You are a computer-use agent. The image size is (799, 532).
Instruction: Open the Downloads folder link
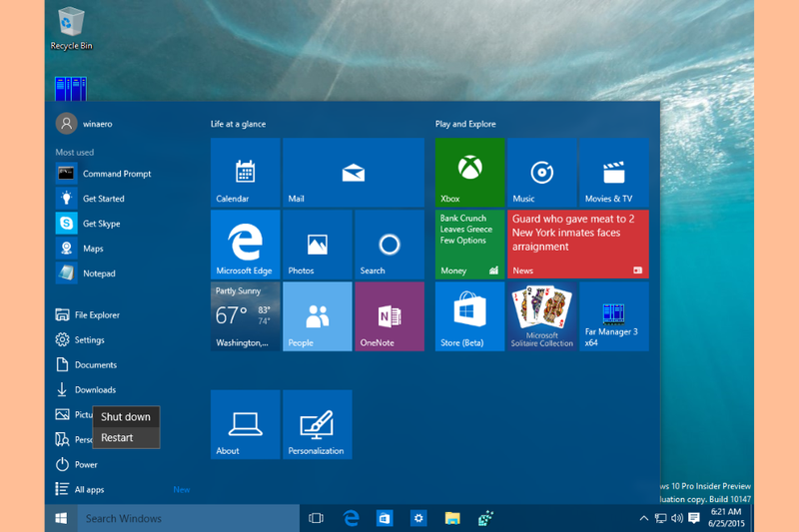86,390
